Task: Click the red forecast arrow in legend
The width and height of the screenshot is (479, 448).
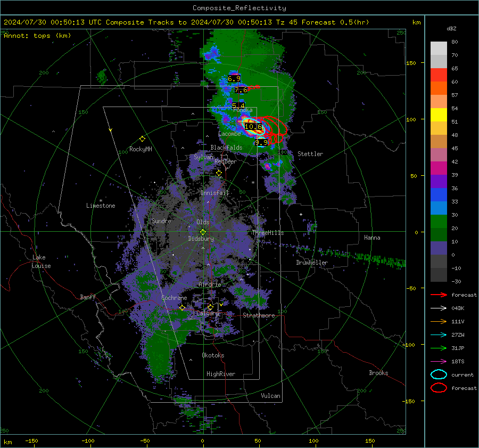Action: [439, 295]
